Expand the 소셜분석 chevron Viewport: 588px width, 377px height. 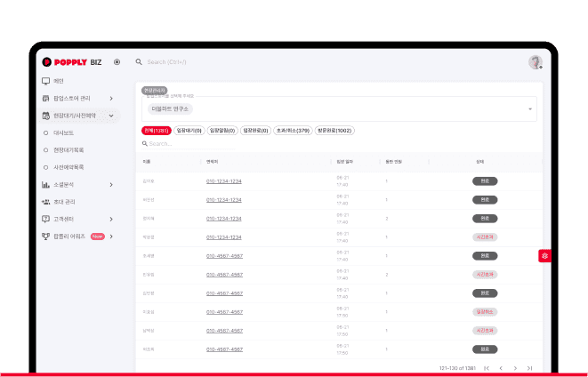click(x=111, y=185)
